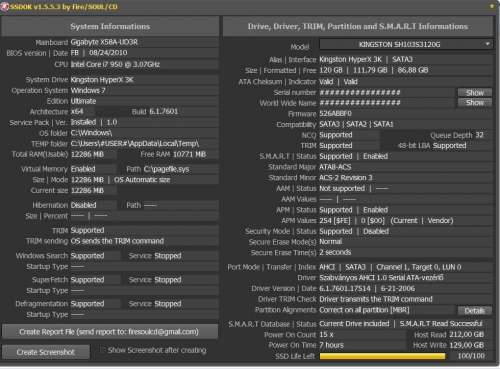Select Secure Erase Time 2 seconds

(335, 252)
